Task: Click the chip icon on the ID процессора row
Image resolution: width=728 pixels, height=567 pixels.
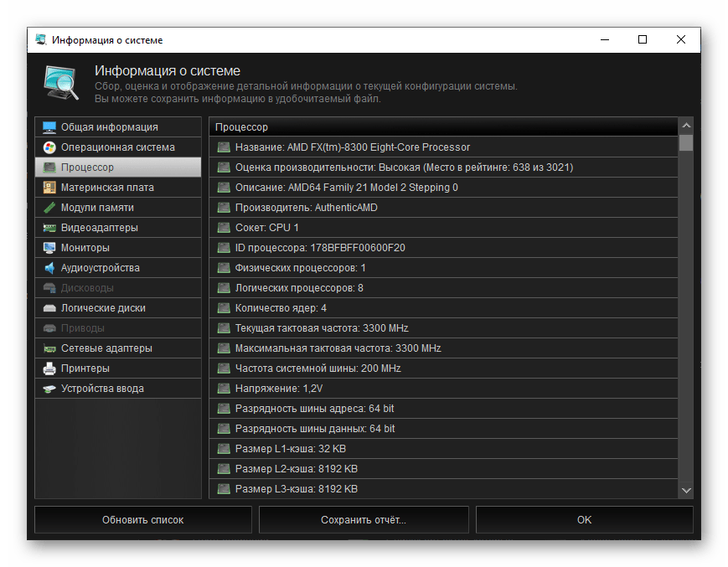Action: point(224,248)
